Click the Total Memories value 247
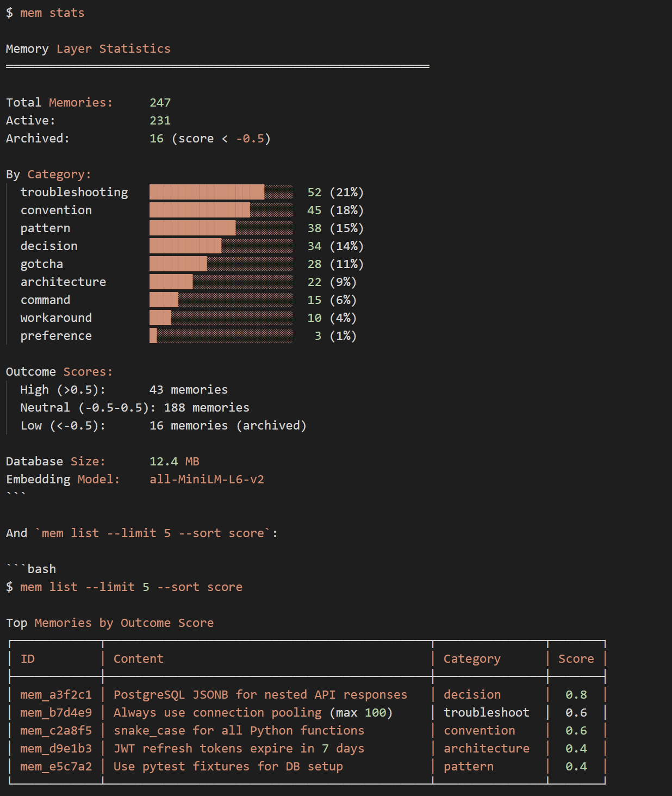 tap(160, 102)
